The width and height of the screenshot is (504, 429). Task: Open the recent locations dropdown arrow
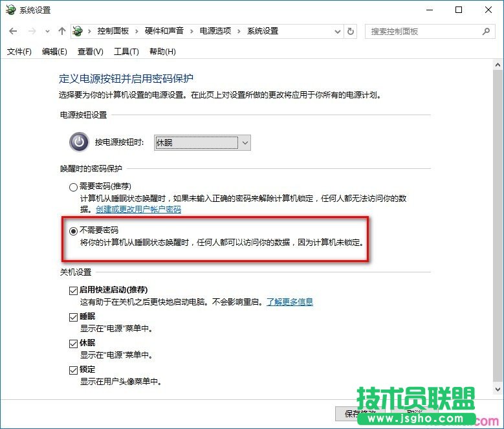[x=48, y=31]
